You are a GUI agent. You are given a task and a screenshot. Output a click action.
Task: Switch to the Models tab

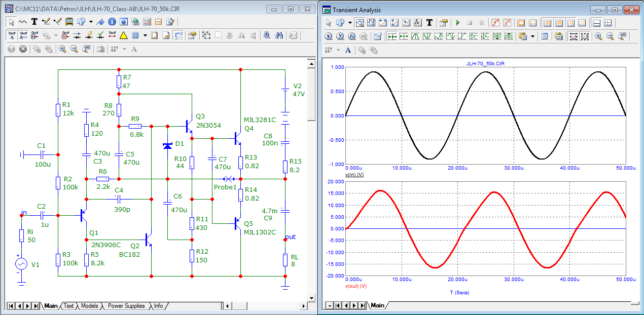click(89, 306)
